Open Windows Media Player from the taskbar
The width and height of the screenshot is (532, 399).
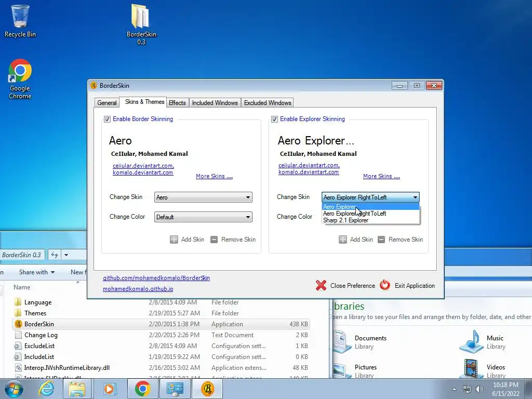click(x=109, y=389)
